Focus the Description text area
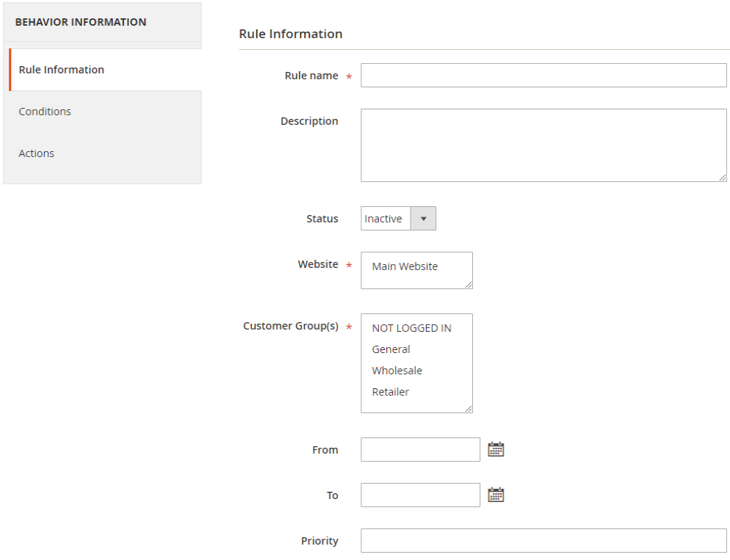Screen dimensions: 730x560 (x=543, y=145)
